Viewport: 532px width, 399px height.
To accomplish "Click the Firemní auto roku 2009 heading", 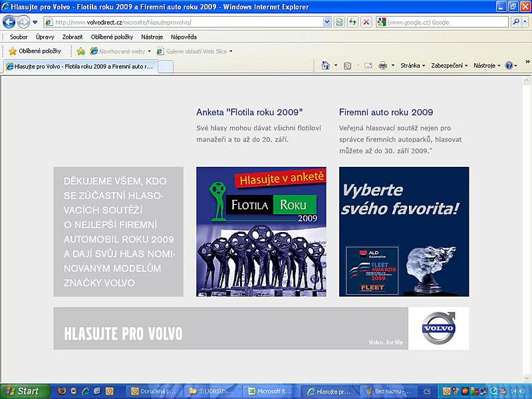I will click(x=386, y=112).
